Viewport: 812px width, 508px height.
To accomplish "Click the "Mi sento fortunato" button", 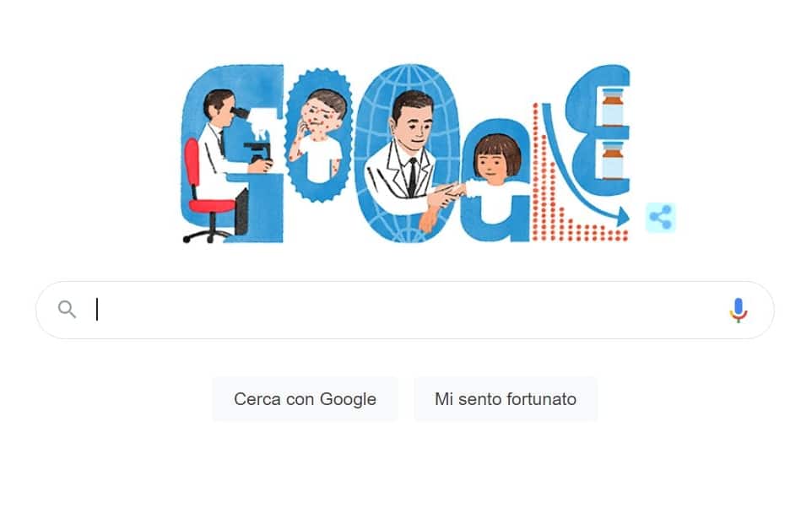I will pyautogui.click(x=506, y=399).
